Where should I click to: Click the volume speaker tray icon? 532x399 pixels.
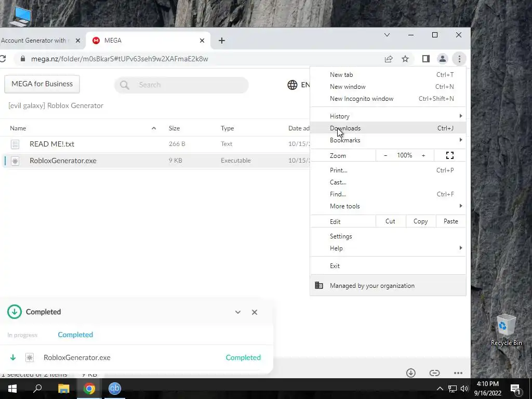tap(464, 389)
